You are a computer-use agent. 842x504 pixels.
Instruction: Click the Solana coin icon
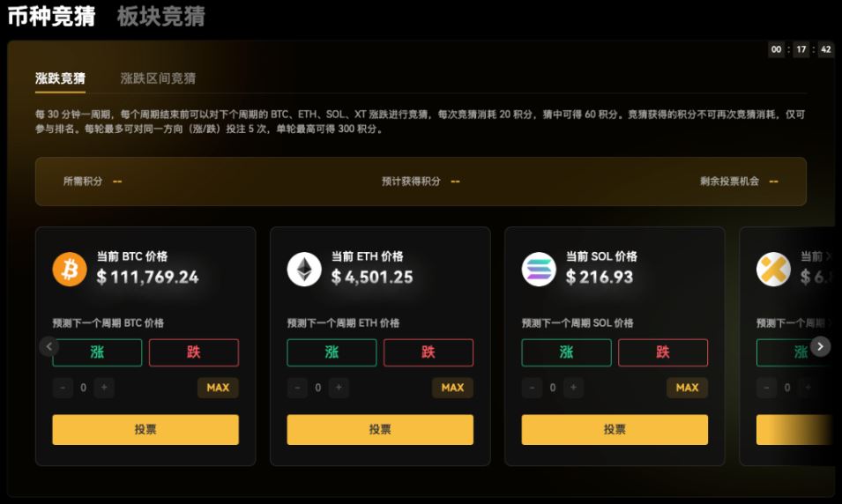[539, 270]
